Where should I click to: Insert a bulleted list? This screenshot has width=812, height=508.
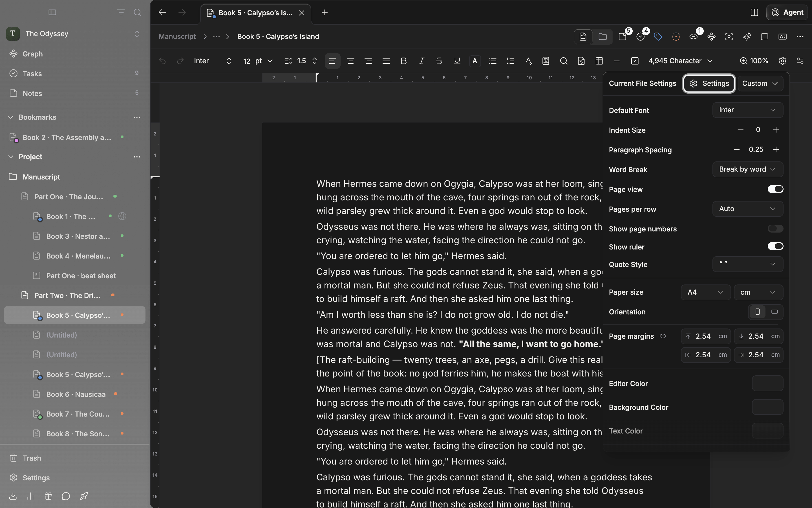tap(493, 61)
